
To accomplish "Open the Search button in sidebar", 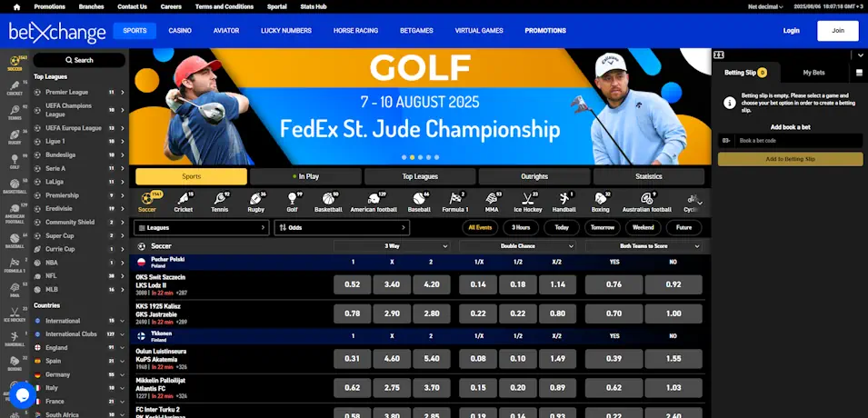I will coord(79,60).
